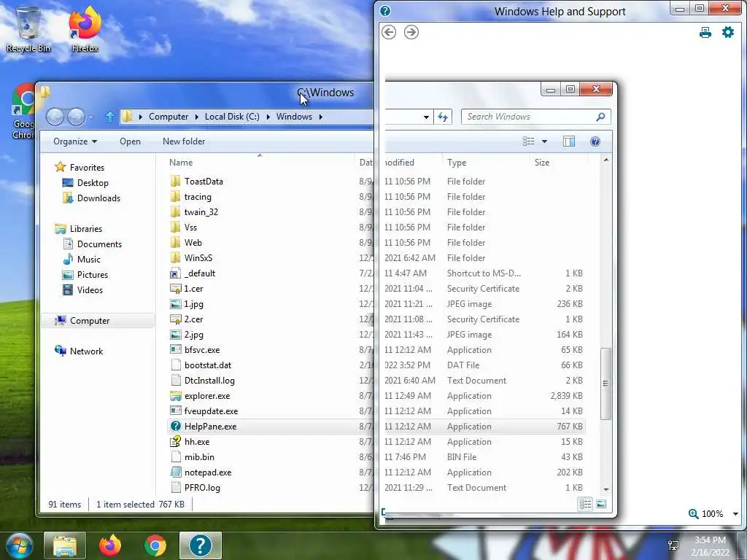Click the up arrow in Explorer navigation
Screen dimensions: 747x560
pos(110,117)
